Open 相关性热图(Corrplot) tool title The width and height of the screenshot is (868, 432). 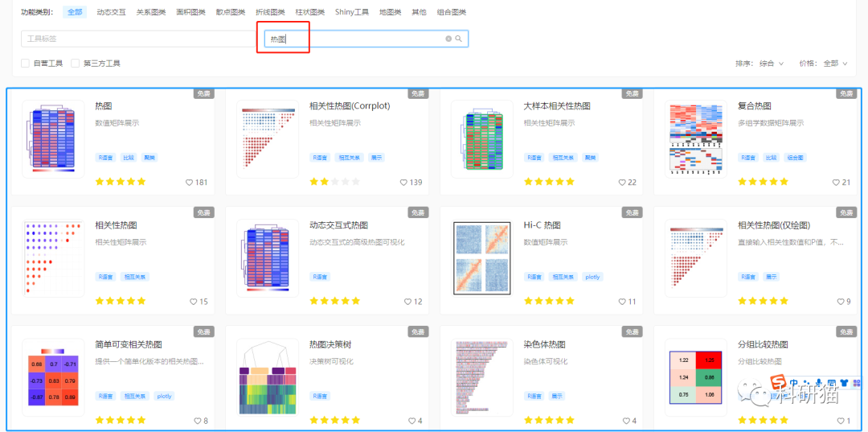click(350, 105)
